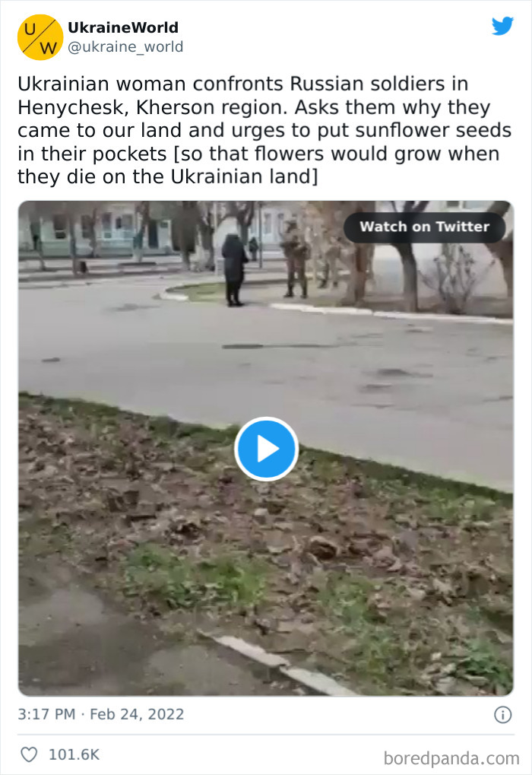This screenshot has height=775, width=532.
Task: Open the @ukraine_world handle link
Action: tap(125, 47)
